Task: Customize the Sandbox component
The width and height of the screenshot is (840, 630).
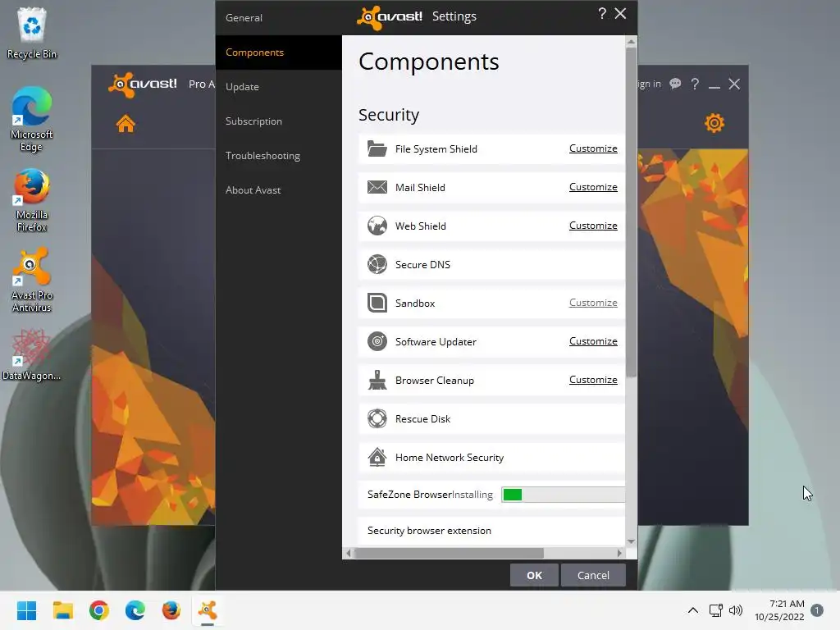Action: [x=593, y=303]
